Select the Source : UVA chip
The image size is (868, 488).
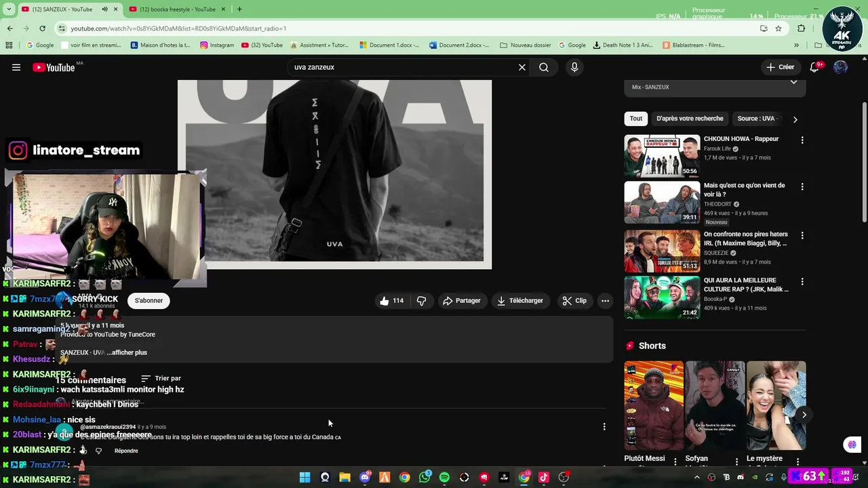pos(758,119)
